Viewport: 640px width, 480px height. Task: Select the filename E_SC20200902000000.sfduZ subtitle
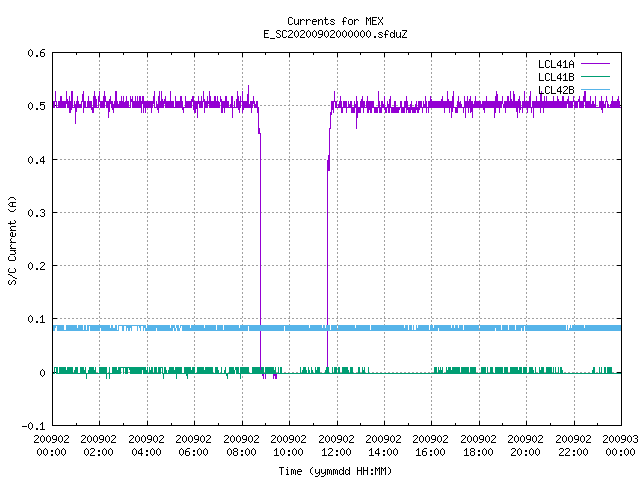pyautogui.click(x=335, y=34)
